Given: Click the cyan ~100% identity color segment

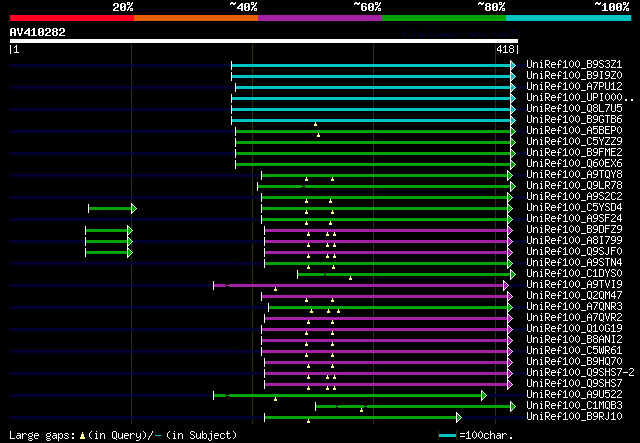Looking at the screenshot, I should [568, 18].
